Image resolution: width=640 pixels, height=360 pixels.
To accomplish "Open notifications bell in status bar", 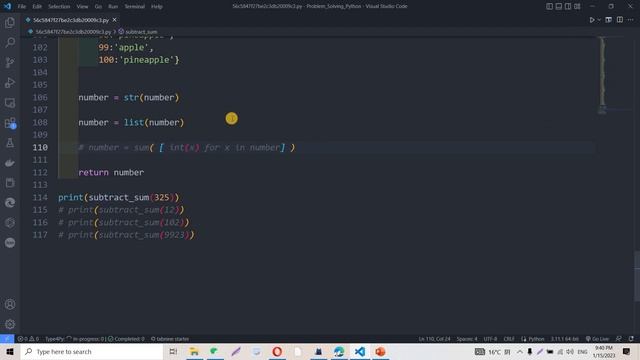I will 631,339.
